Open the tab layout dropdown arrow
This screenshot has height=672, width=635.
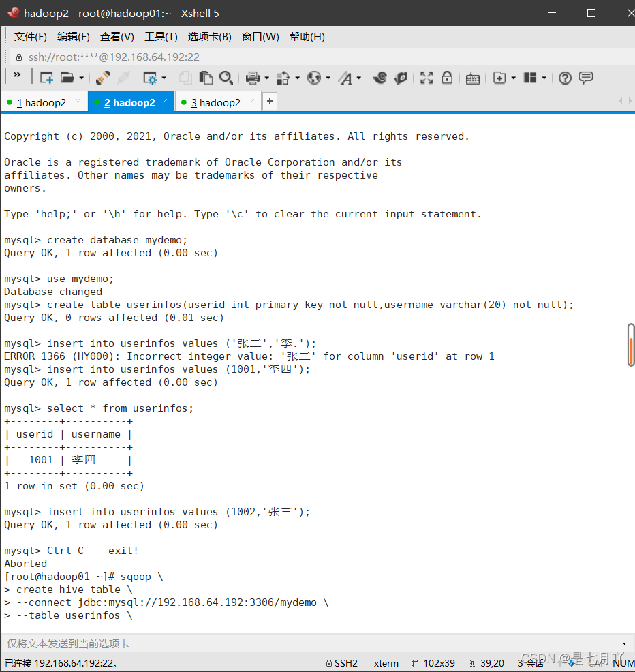[544, 78]
